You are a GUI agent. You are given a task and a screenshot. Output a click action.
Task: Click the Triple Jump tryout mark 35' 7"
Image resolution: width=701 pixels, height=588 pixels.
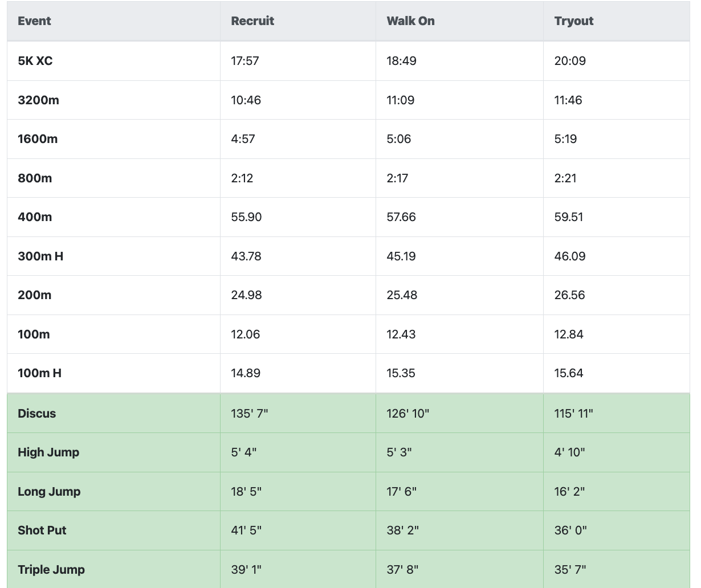[570, 570]
